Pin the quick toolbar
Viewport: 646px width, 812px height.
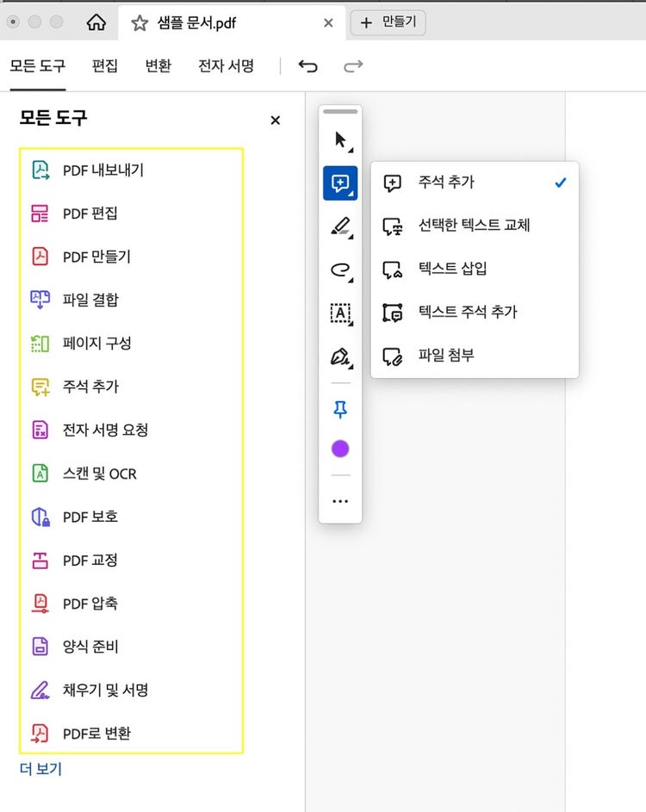(340, 409)
